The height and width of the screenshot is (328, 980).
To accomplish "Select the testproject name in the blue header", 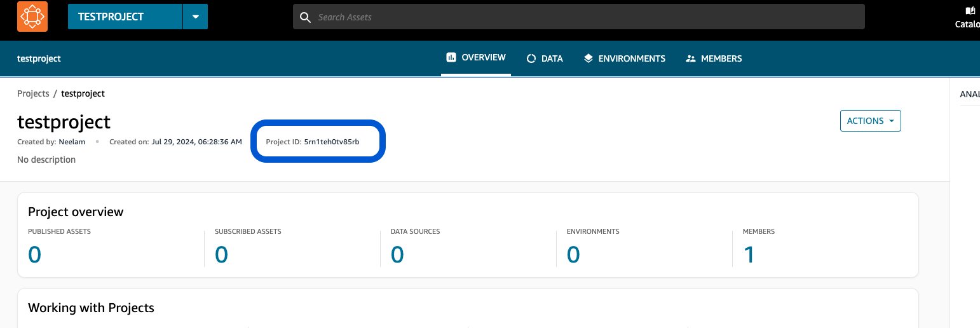I will [39, 58].
